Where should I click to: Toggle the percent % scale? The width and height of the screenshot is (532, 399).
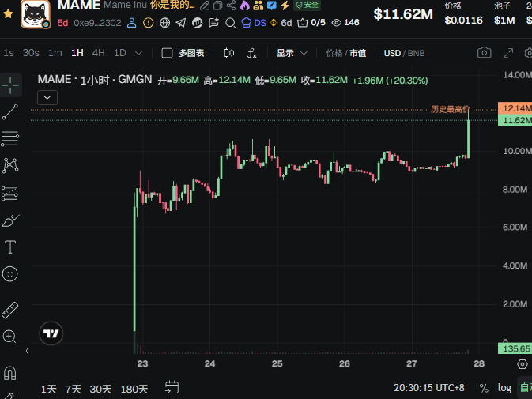point(484,388)
